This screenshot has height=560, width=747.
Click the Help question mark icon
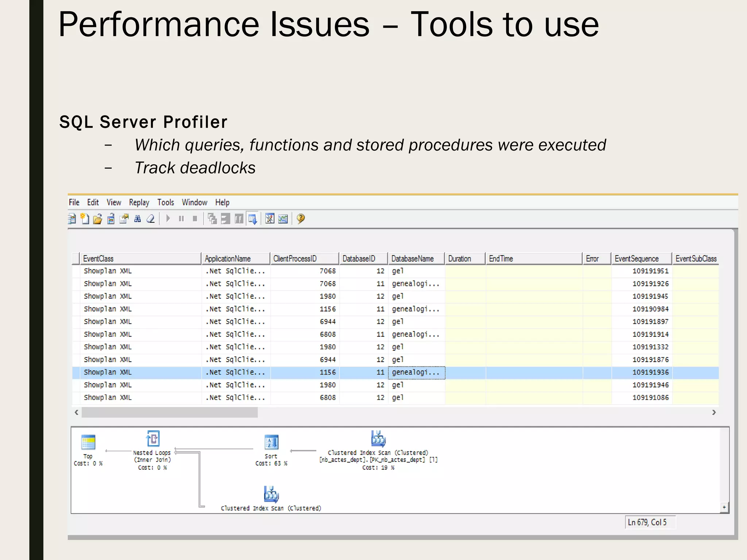[301, 219]
